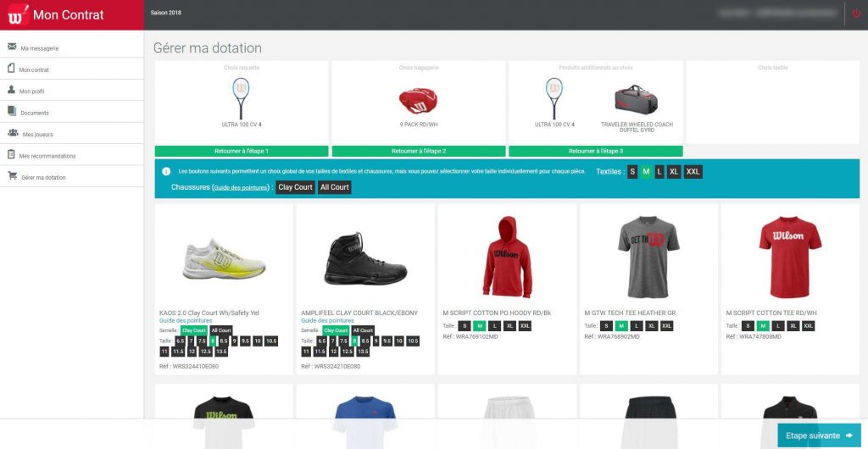Click Retourner à l'étape 1 button
The height and width of the screenshot is (449, 868).
(242, 151)
